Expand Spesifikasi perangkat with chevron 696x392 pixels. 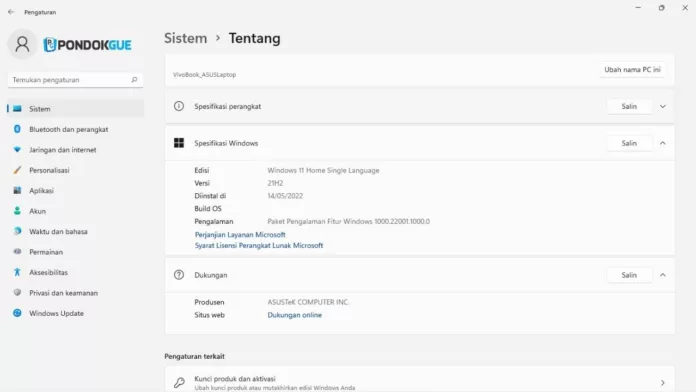click(663, 107)
